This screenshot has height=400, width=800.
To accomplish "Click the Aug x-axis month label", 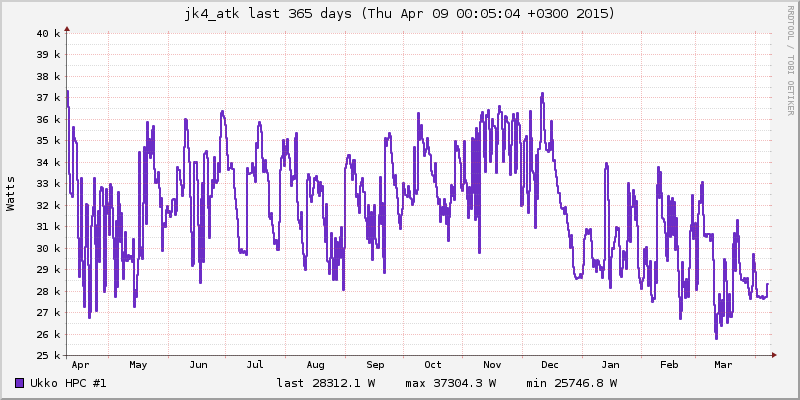I will pos(315,365).
